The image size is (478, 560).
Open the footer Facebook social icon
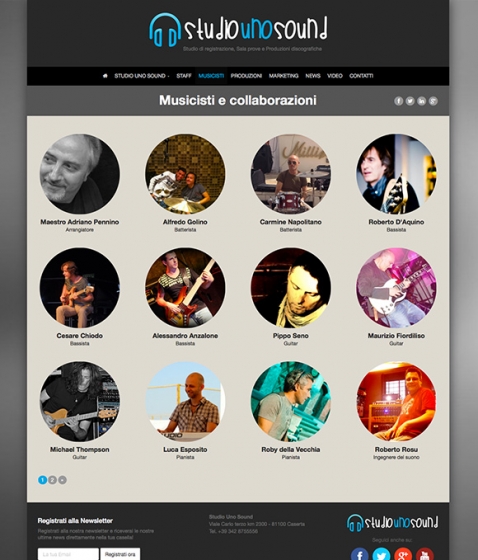[359, 554]
